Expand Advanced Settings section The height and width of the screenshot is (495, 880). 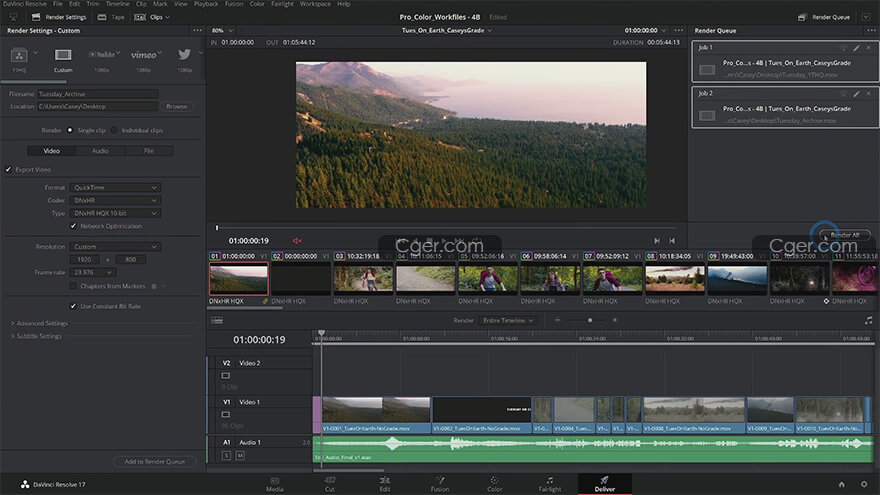pos(39,323)
